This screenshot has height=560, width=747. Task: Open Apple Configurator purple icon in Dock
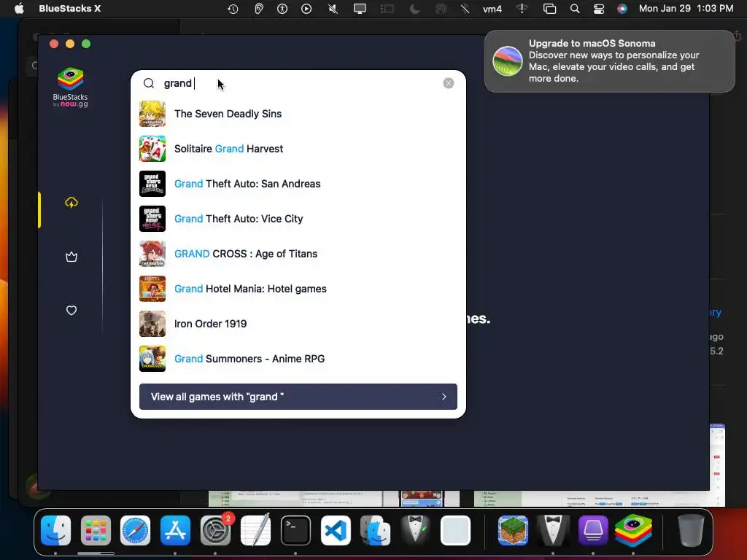593,530
